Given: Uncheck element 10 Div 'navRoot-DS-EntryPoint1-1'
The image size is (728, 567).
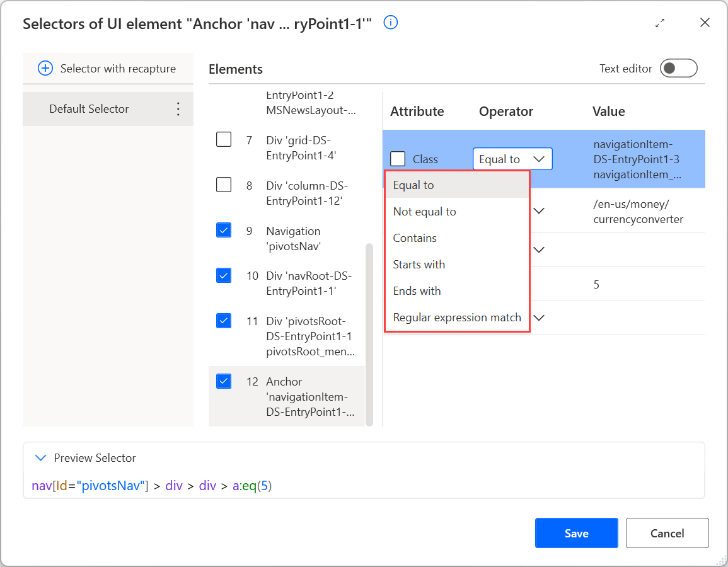Looking at the screenshot, I should pos(224,275).
